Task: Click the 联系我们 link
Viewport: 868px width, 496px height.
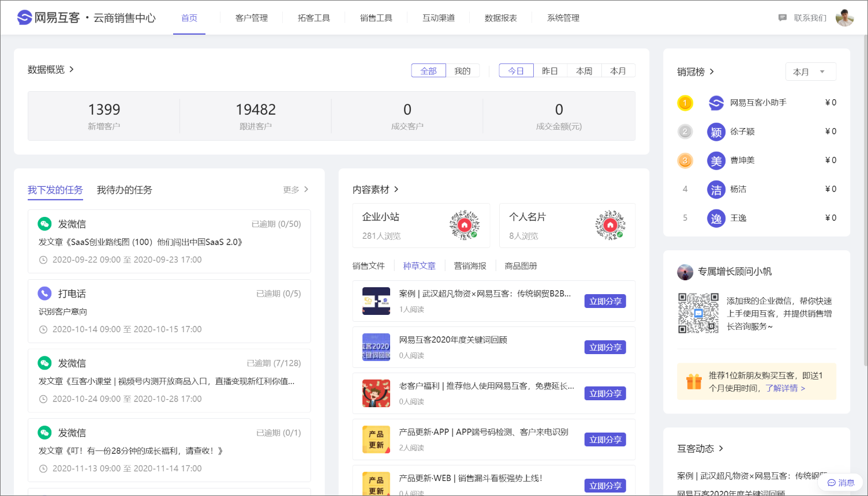Action: point(810,18)
